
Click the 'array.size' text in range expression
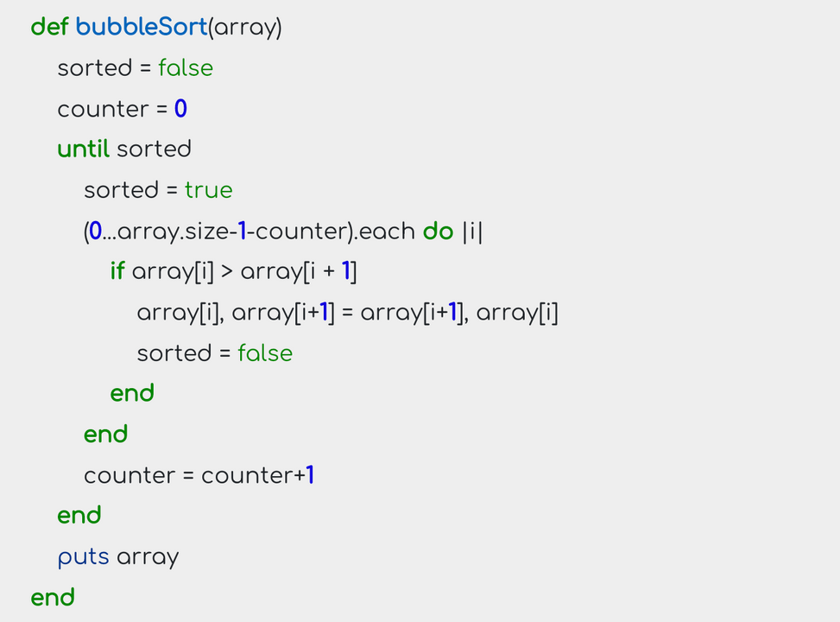(x=174, y=232)
